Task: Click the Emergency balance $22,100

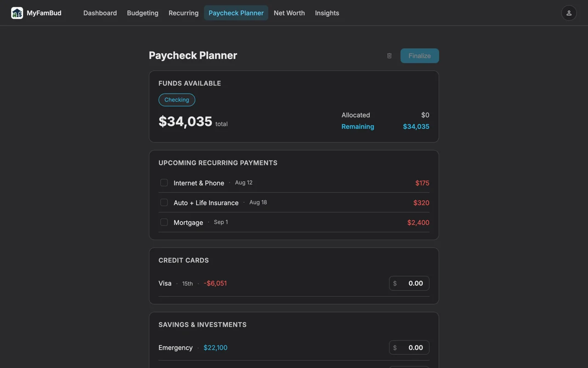Action: click(215, 348)
